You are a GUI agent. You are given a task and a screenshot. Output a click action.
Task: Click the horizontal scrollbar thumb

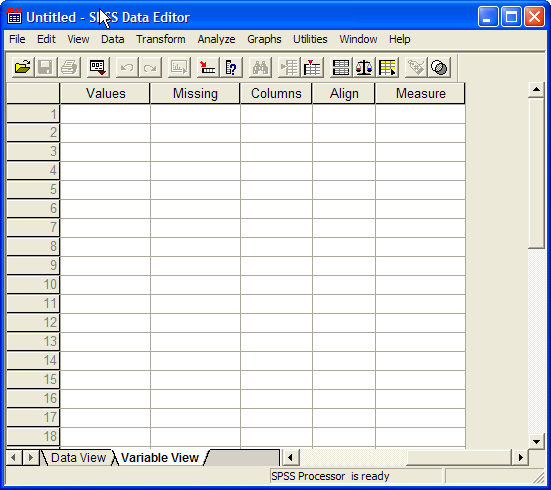[x=459, y=458]
